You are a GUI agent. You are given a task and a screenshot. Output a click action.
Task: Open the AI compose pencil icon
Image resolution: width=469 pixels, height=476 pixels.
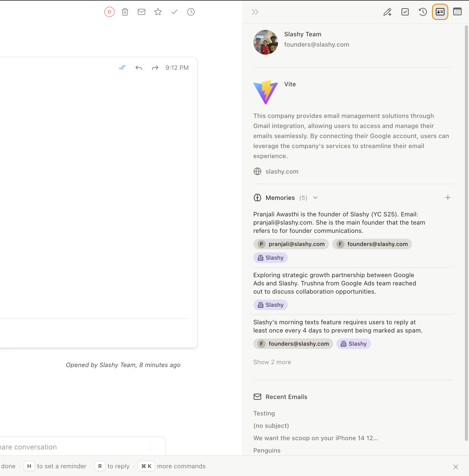(388, 12)
